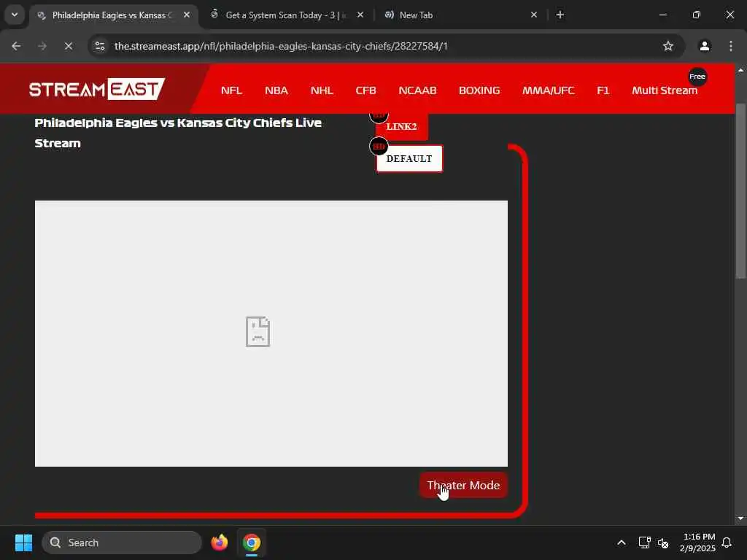
Task: Open the tab search dropdown
Action: [15, 15]
